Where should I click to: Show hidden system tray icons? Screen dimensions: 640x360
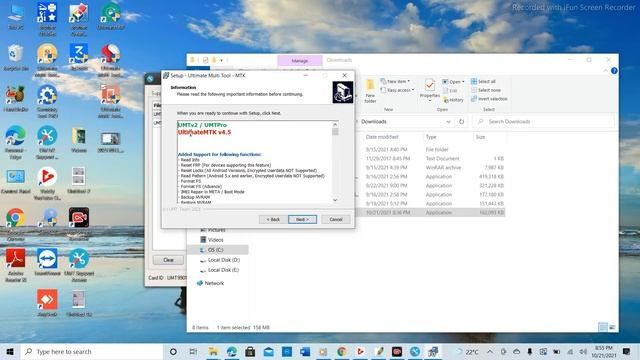[x=490, y=351]
